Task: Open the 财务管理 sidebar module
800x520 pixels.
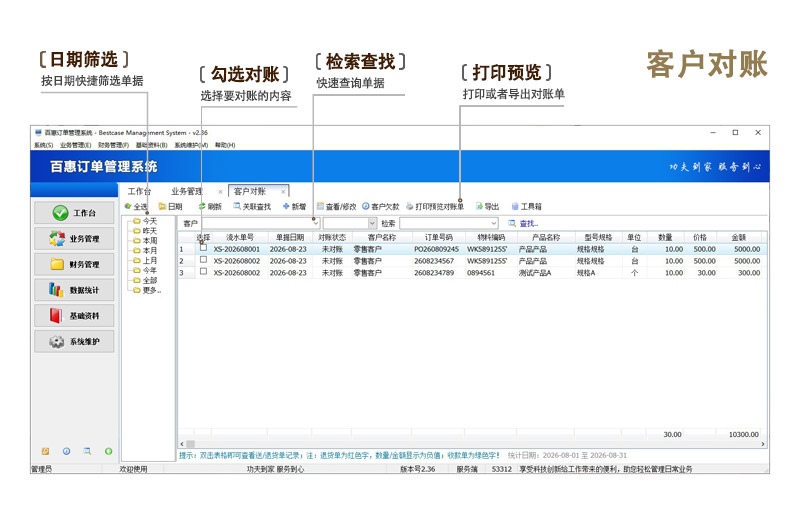Action: [74, 264]
